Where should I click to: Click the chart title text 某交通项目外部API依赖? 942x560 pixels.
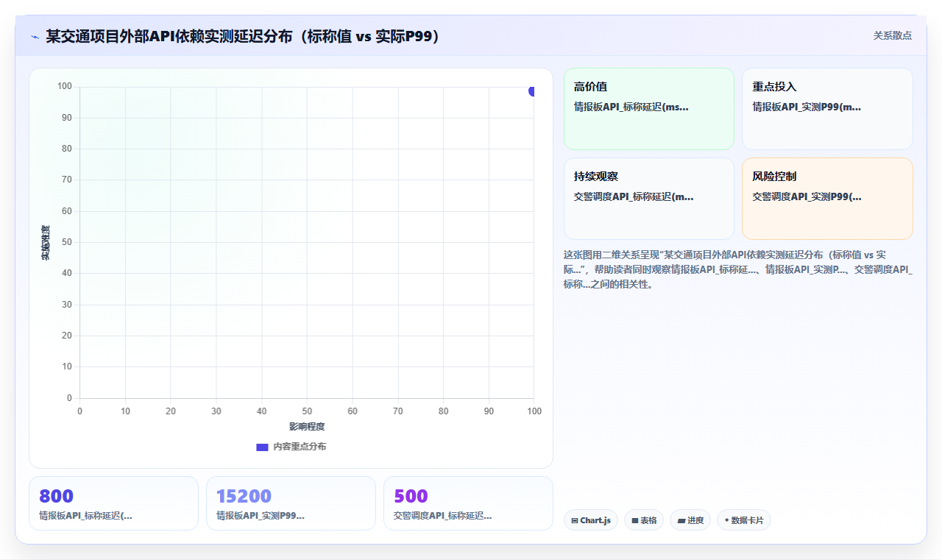243,36
